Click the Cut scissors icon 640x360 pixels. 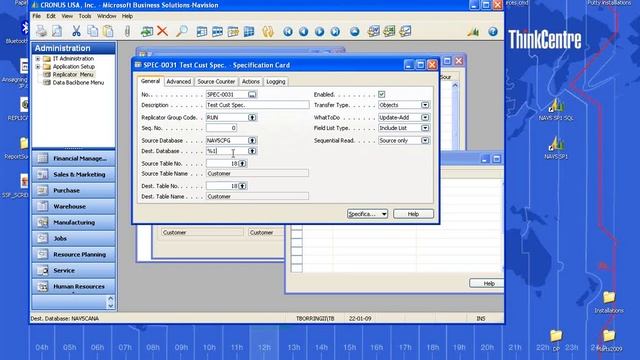pos(76,31)
